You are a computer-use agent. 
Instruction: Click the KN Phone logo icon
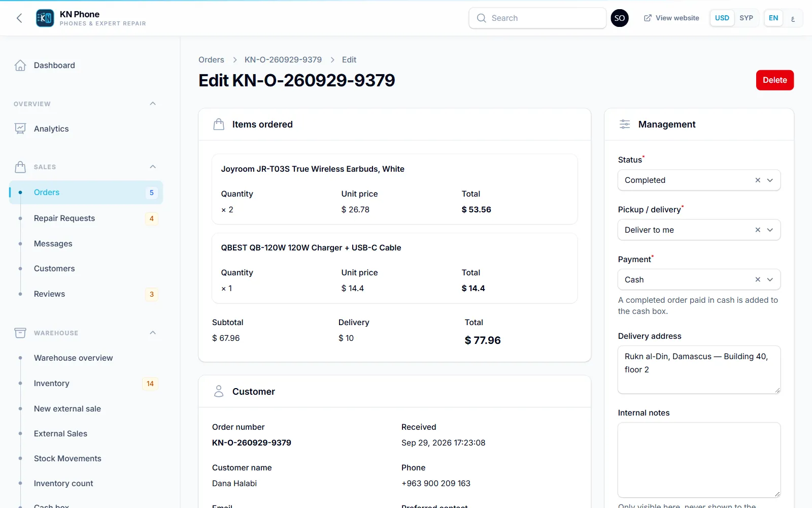pyautogui.click(x=45, y=18)
